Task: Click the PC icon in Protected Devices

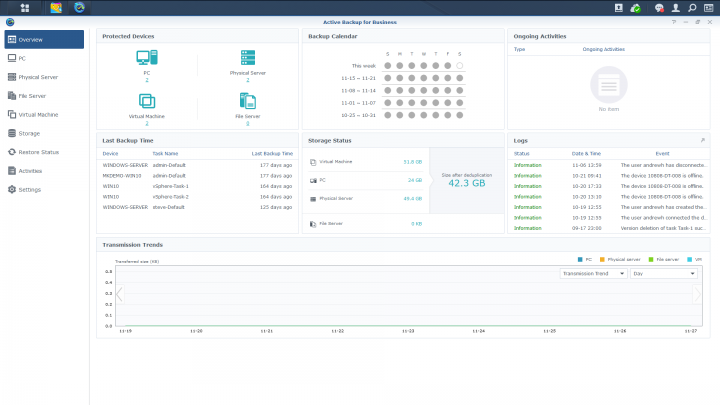Action: (146, 59)
